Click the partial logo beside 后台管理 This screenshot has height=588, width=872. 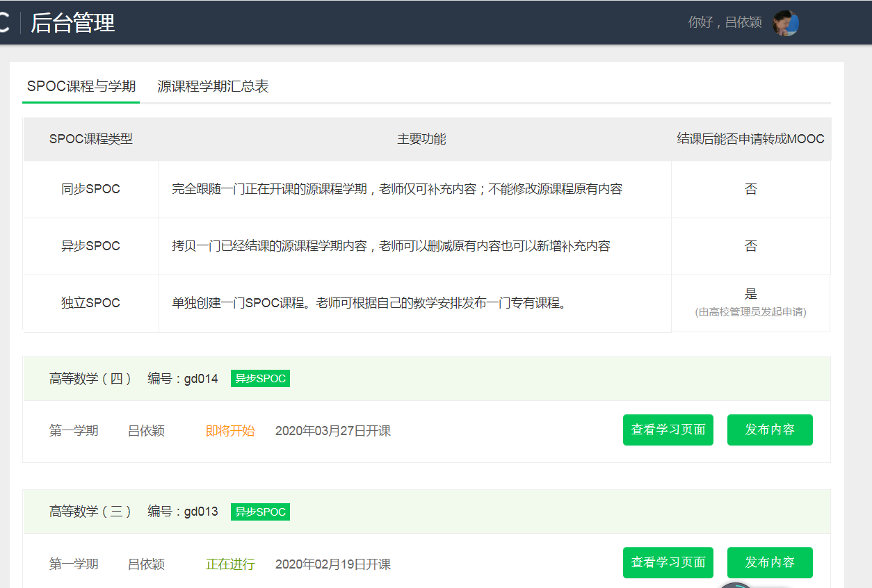(5, 23)
